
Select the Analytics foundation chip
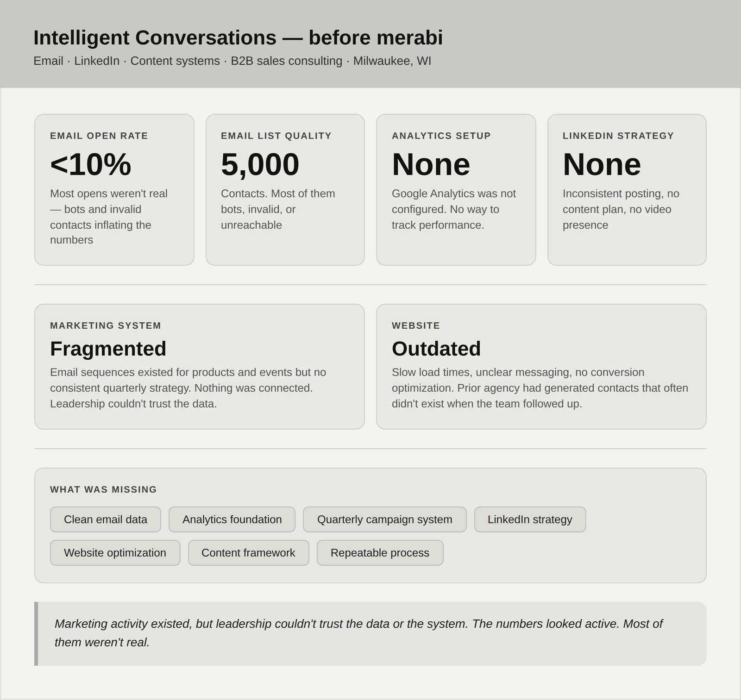[x=232, y=519]
